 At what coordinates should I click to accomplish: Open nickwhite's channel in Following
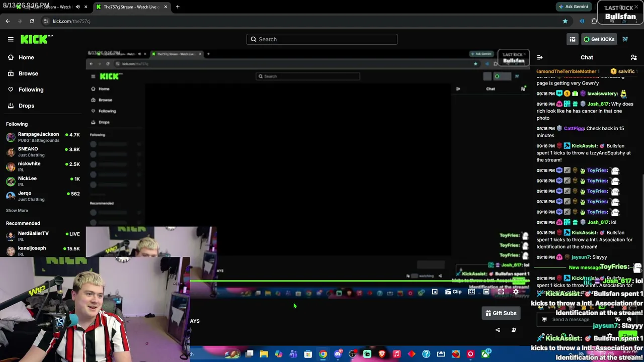(x=43, y=166)
